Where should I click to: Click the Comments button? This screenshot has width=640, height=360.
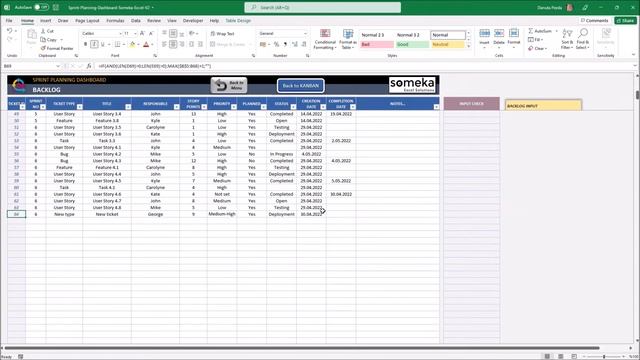(x=594, y=20)
